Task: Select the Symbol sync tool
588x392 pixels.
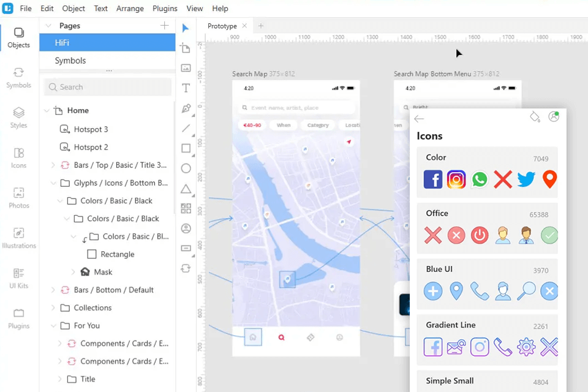Action: click(186, 268)
